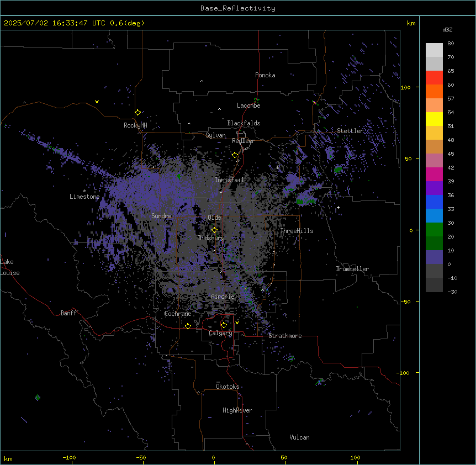
Task: Pick the light gray 80 dBZ legend swatch
Action: click(x=434, y=50)
